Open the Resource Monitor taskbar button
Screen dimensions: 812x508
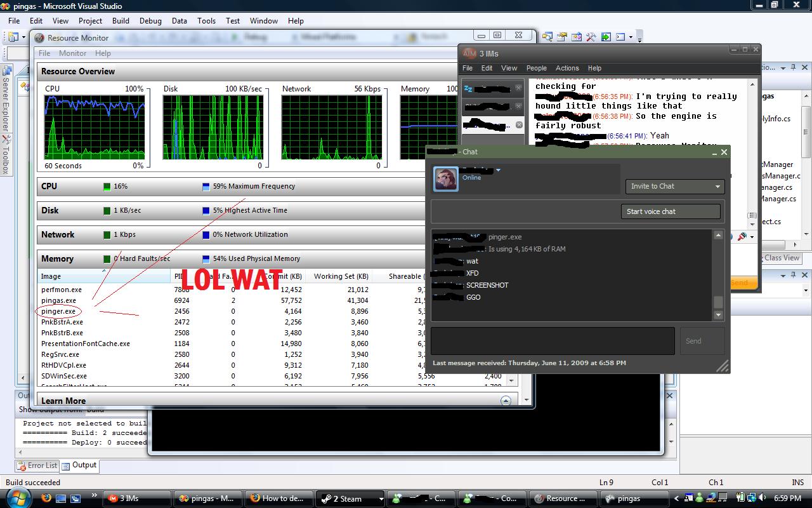pyautogui.click(x=562, y=498)
